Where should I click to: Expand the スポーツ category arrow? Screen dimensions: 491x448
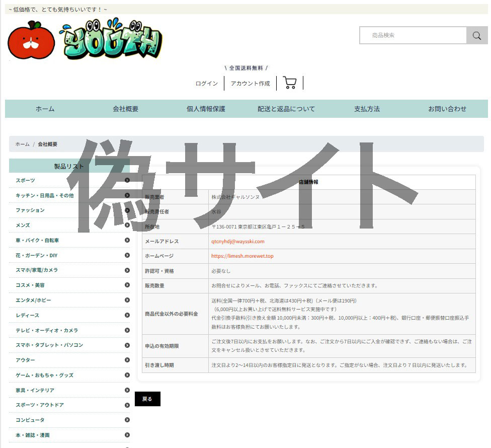[127, 180]
